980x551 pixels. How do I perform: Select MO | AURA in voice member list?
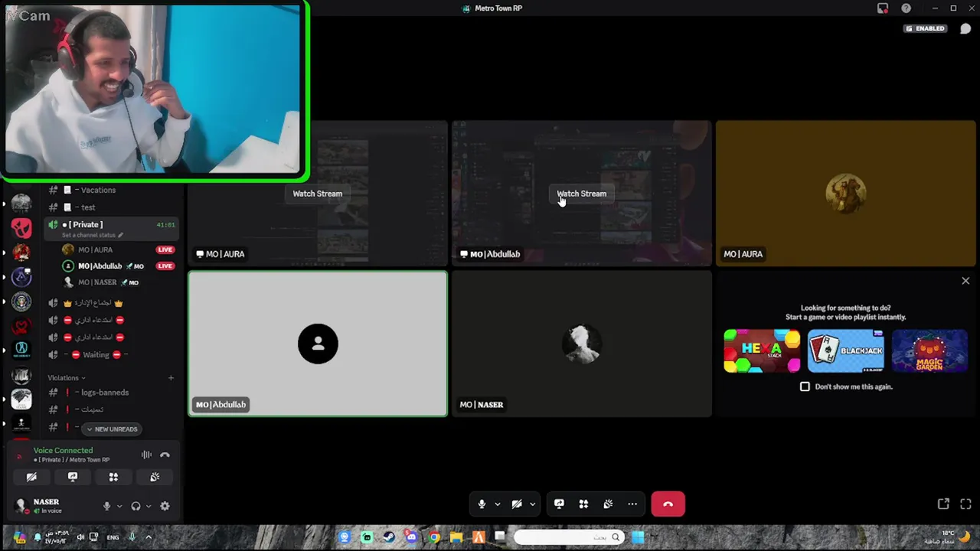[x=95, y=249]
